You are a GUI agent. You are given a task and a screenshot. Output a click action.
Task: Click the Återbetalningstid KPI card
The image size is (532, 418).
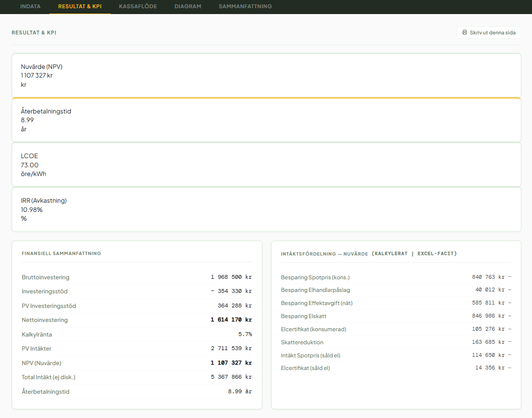(266, 120)
